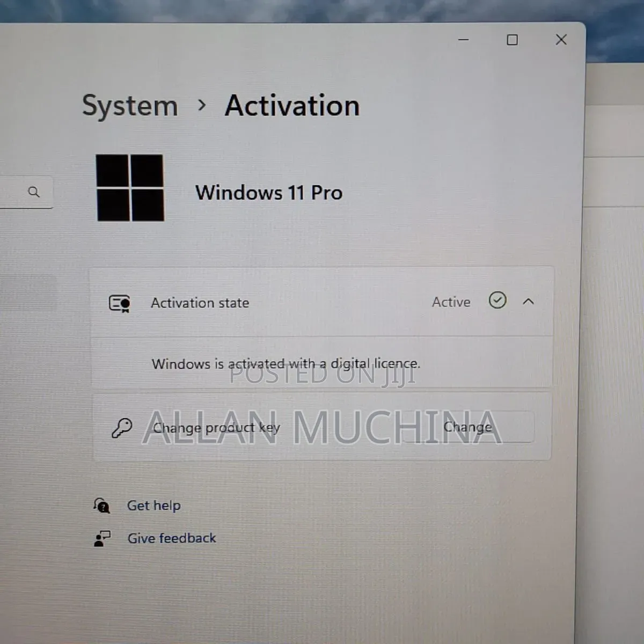
Task: Click the Change product key label
Action: pos(216,428)
